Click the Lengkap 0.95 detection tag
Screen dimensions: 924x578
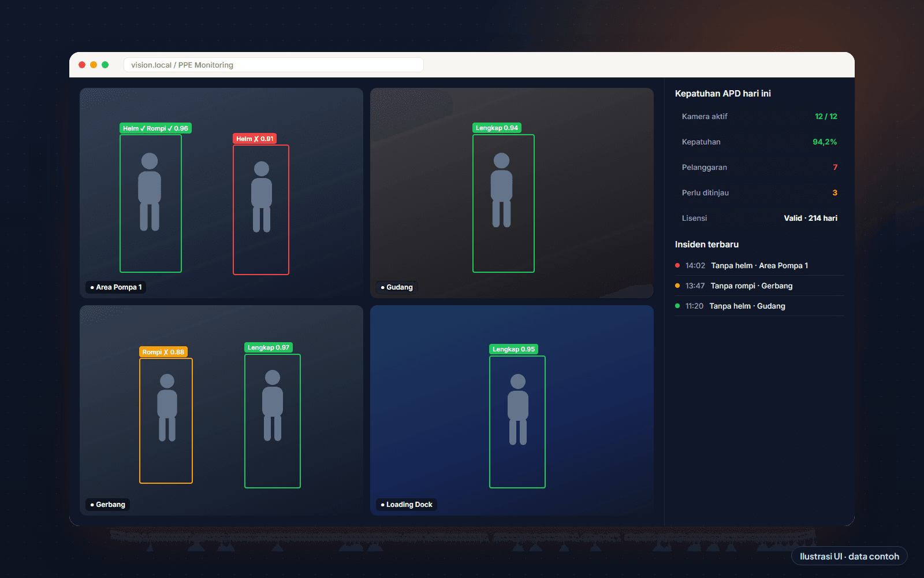coord(513,349)
